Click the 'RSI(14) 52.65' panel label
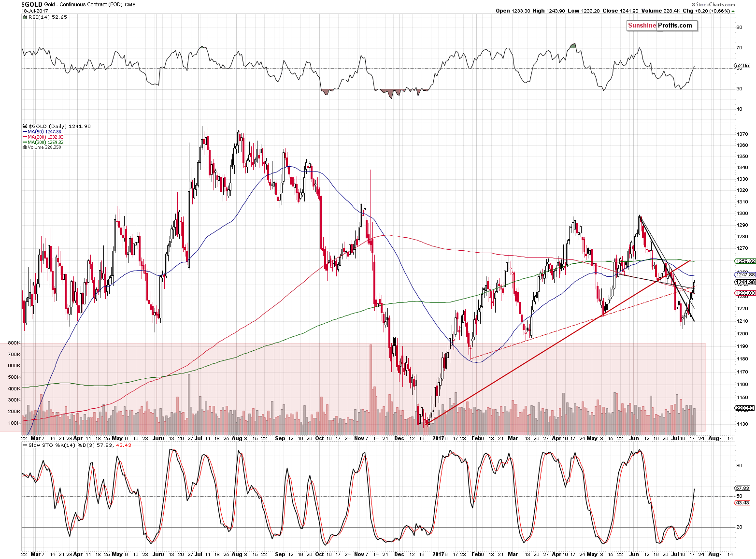756x559 pixels. (48, 17)
